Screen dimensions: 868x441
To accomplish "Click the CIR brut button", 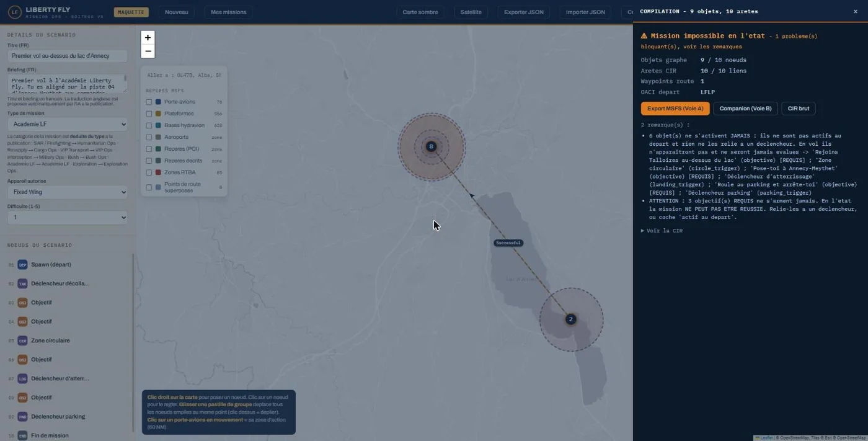I will click(799, 109).
